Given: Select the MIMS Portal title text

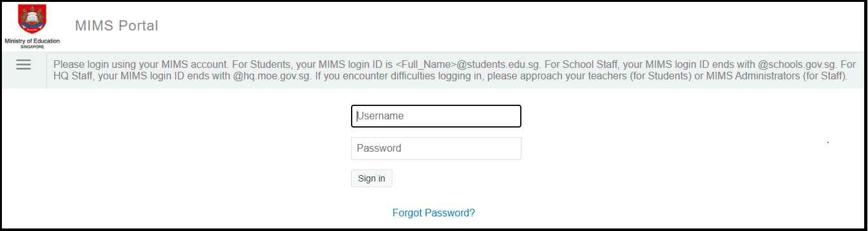Looking at the screenshot, I should [116, 26].
